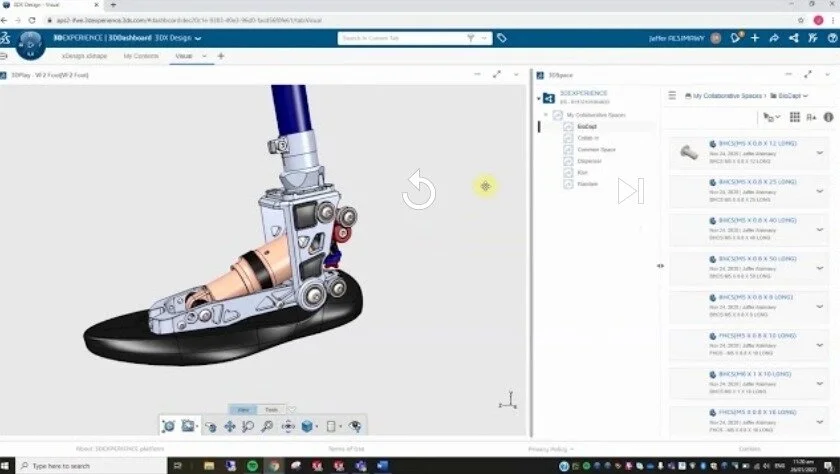The image size is (840, 474).
Task: Open the 3DSpace information panel icon
Action: point(828,117)
